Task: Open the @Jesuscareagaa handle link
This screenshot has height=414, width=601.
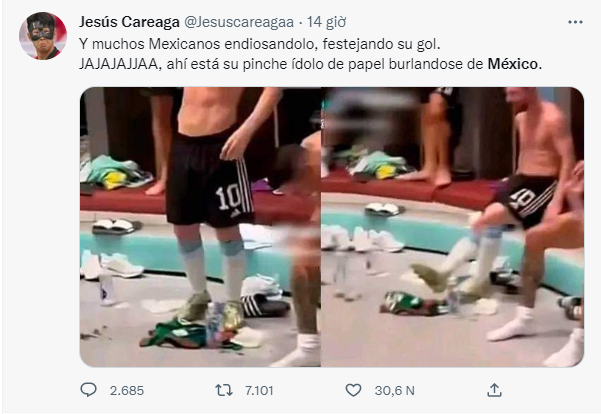Action: pos(239,22)
